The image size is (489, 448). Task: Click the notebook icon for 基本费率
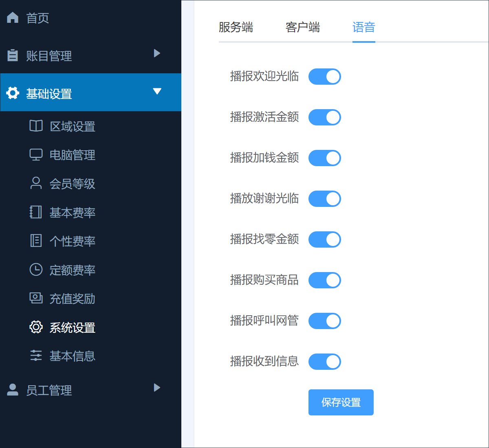tap(36, 212)
